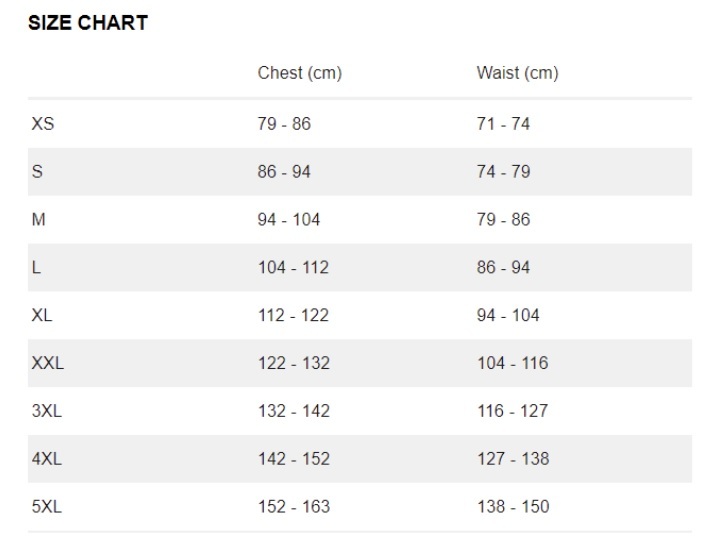The width and height of the screenshot is (705, 549).
Task: Select the Waist (cm) column header
Action: [518, 73]
